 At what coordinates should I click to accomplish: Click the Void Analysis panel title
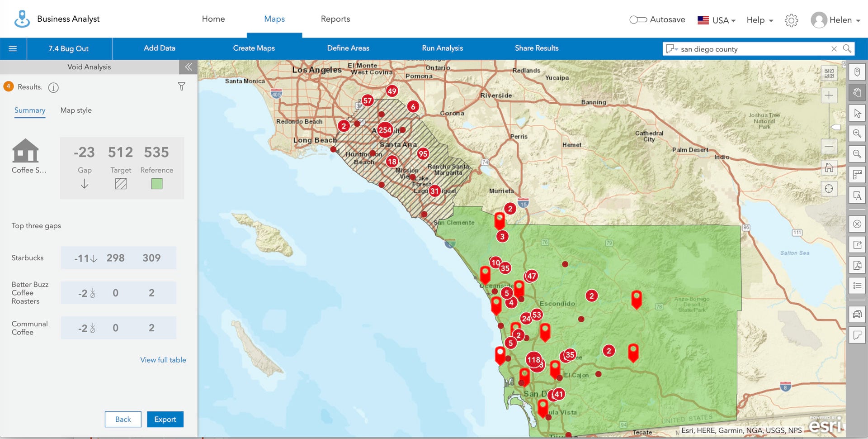point(89,67)
